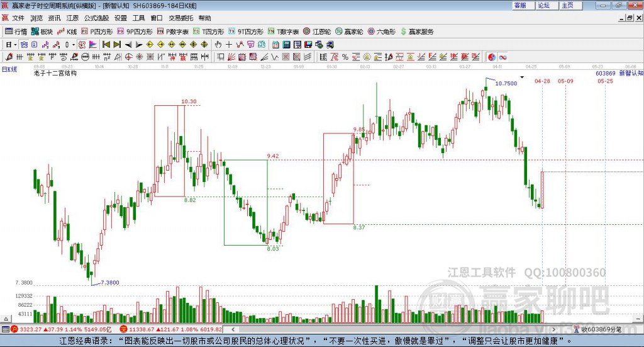The height and width of the screenshot is (347, 644).
Task: Click the circled target crosshair tool icon
Action: [x=128, y=57]
